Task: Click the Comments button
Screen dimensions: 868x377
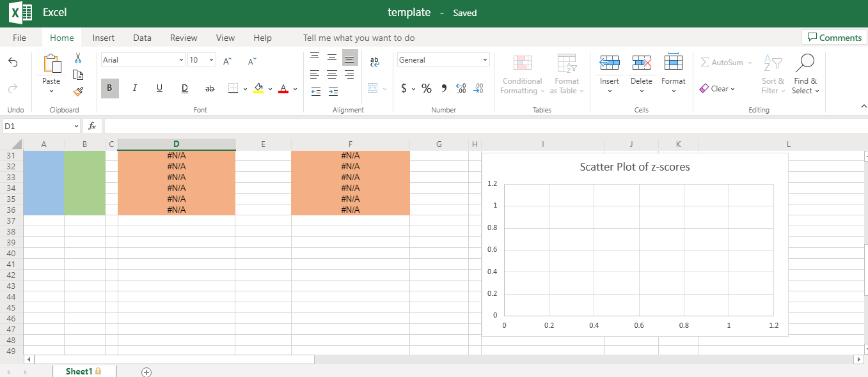Action: click(833, 37)
